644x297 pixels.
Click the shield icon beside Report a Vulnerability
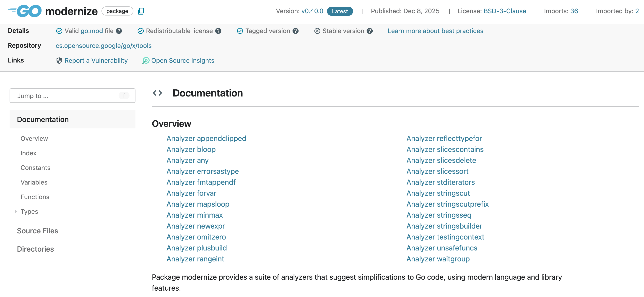(x=59, y=60)
